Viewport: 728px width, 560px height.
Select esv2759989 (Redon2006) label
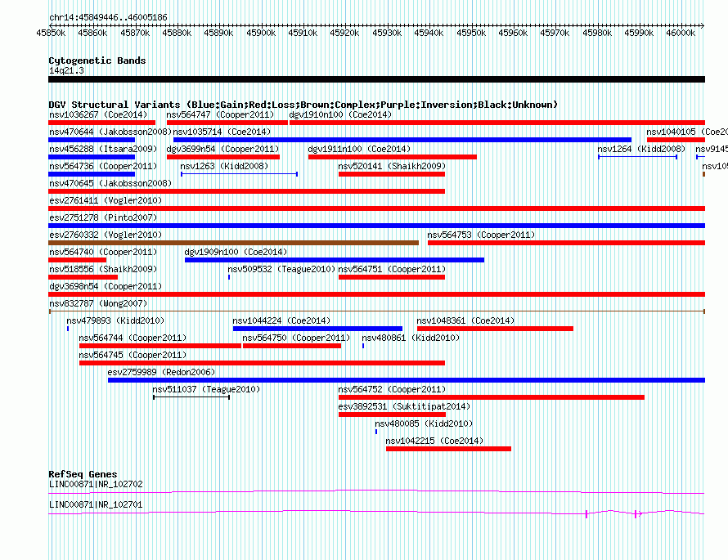point(162,372)
